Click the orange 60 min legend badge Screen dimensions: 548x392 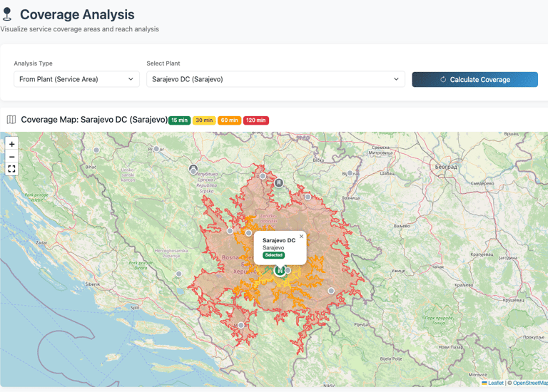[229, 120]
